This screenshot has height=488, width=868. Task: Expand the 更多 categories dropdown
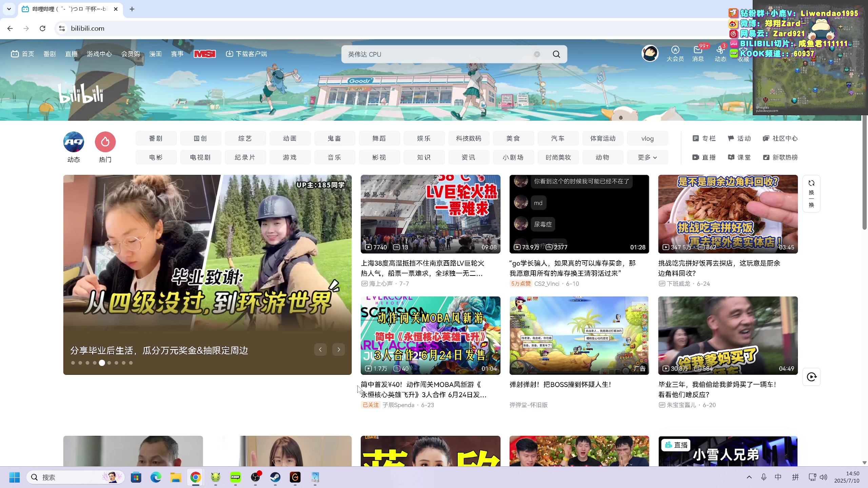click(x=647, y=157)
